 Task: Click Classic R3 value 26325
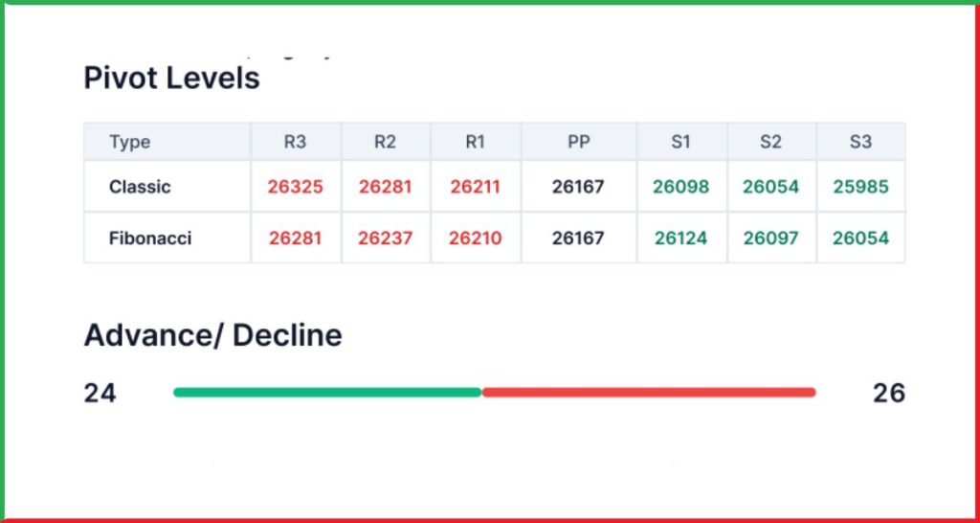pyautogui.click(x=295, y=187)
